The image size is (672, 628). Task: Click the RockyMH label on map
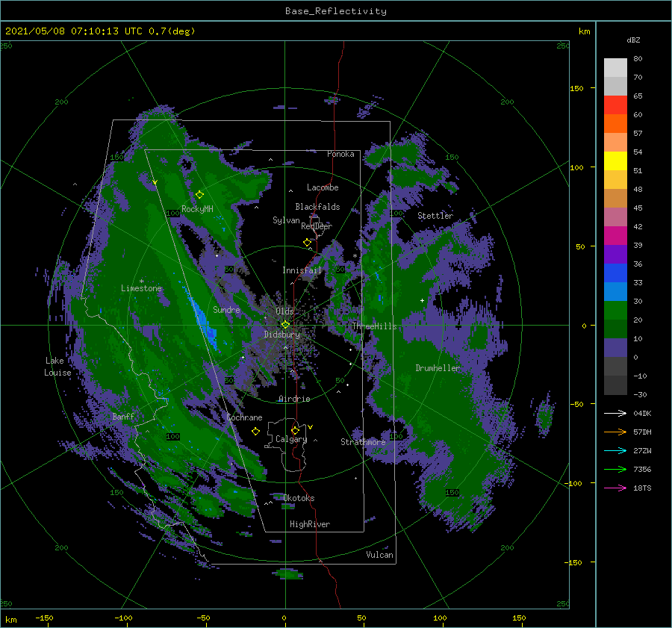(197, 209)
